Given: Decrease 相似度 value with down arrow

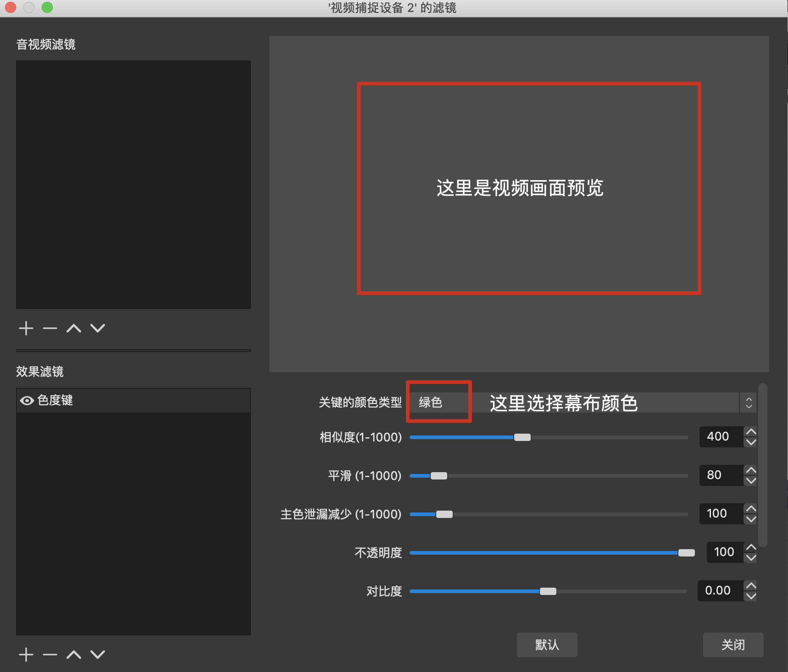Looking at the screenshot, I should tap(751, 442).
